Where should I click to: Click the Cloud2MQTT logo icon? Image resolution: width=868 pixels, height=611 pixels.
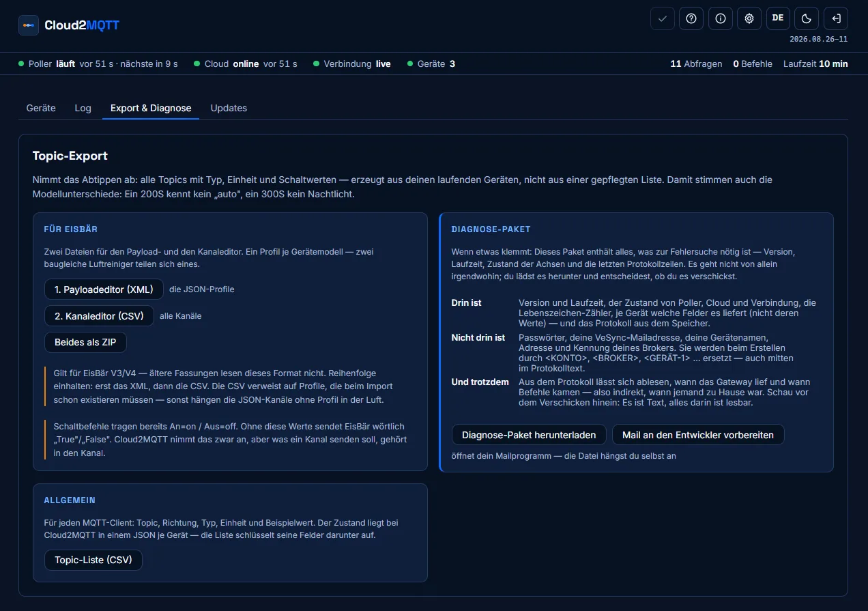(29, 25)
